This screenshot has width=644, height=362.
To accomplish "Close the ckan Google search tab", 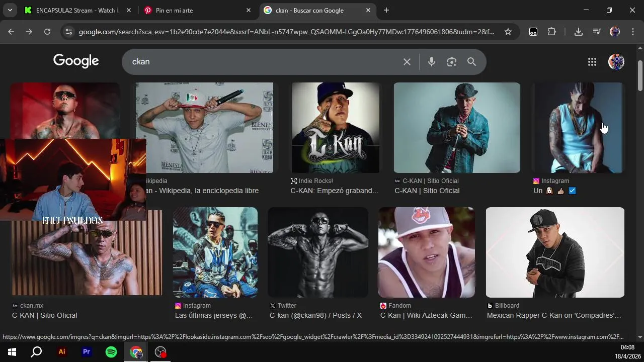I will (x=368, y=10).
